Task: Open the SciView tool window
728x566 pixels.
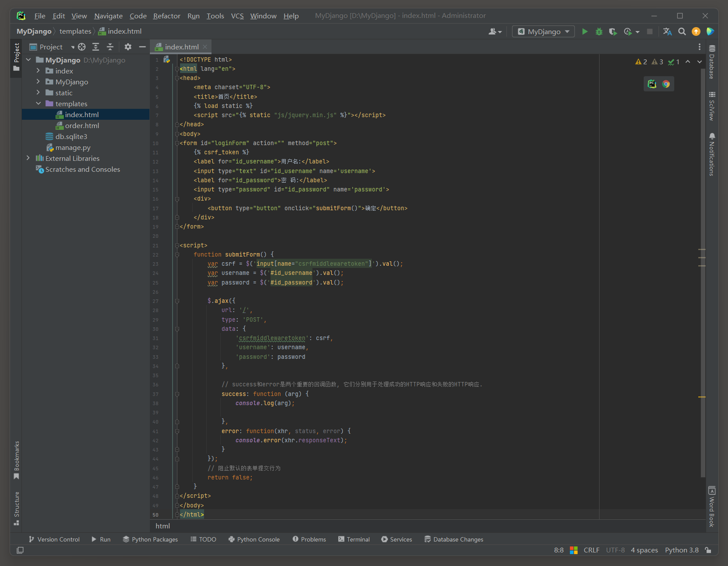Action: pos(712,106)
